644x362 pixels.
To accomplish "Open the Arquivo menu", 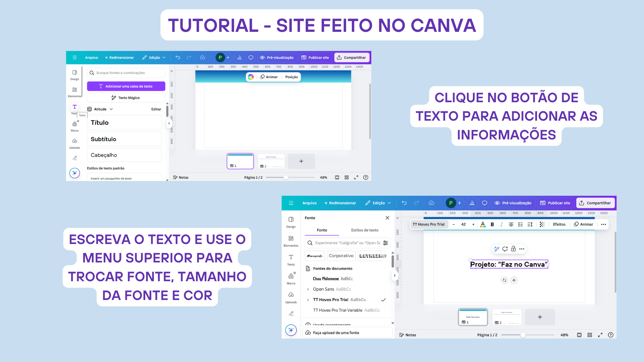I will click(x=91, y=57).
